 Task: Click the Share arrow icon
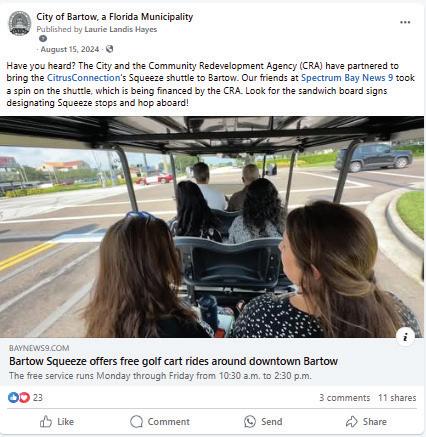[x=352, y=422]
